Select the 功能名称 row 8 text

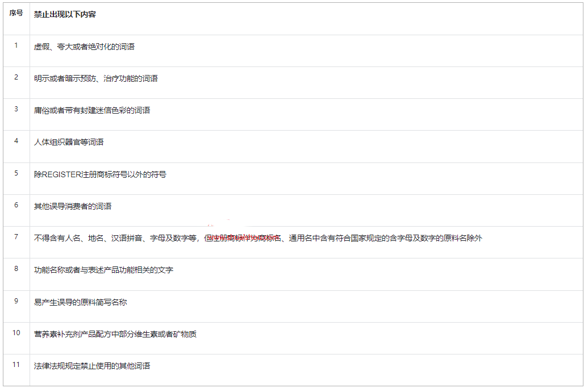click(x=103, y=270)
